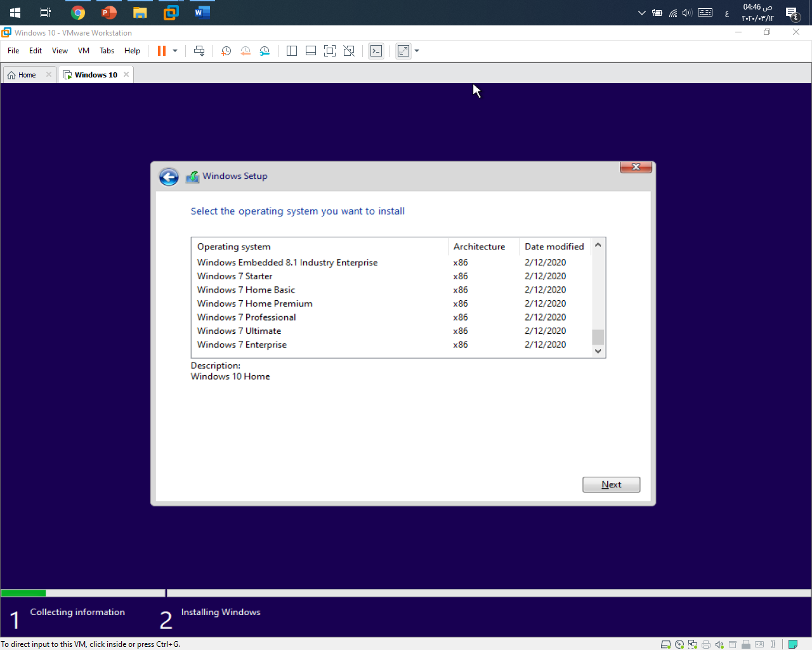The image size is (812, 650).
Task: Sort by Date modified column header
Action: [x=555, y=246]
